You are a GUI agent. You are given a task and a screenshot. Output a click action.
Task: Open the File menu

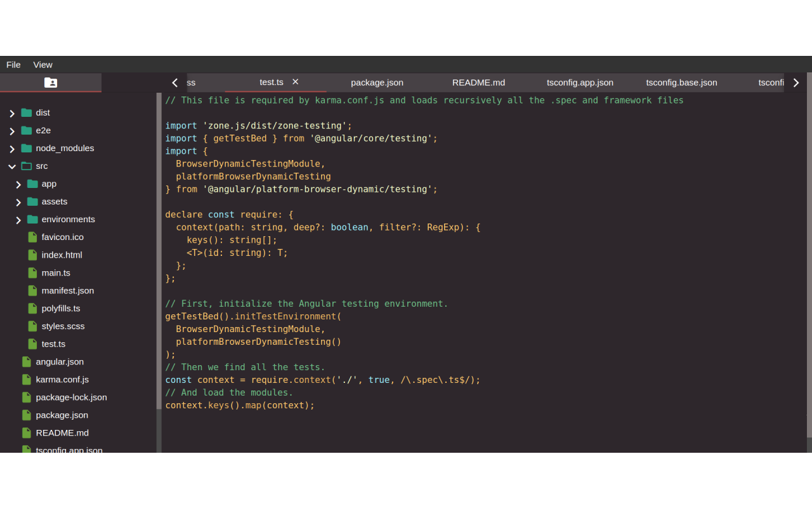click(x=13, y=64)
